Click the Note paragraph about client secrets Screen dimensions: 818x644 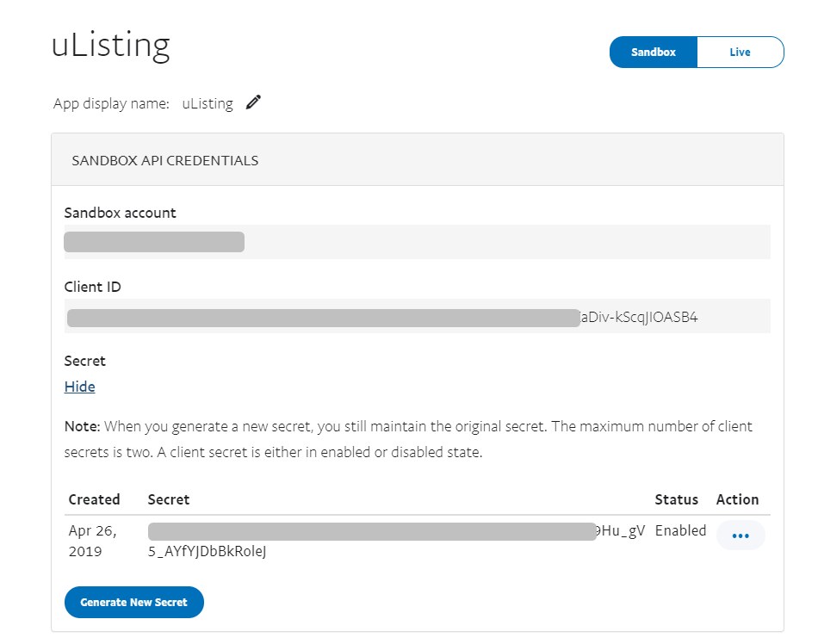click(408, 439)
